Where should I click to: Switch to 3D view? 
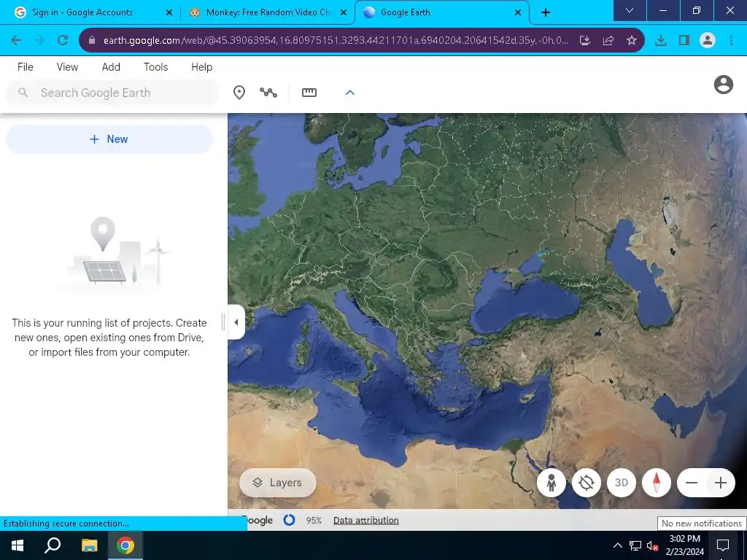[x=622, y=483]
